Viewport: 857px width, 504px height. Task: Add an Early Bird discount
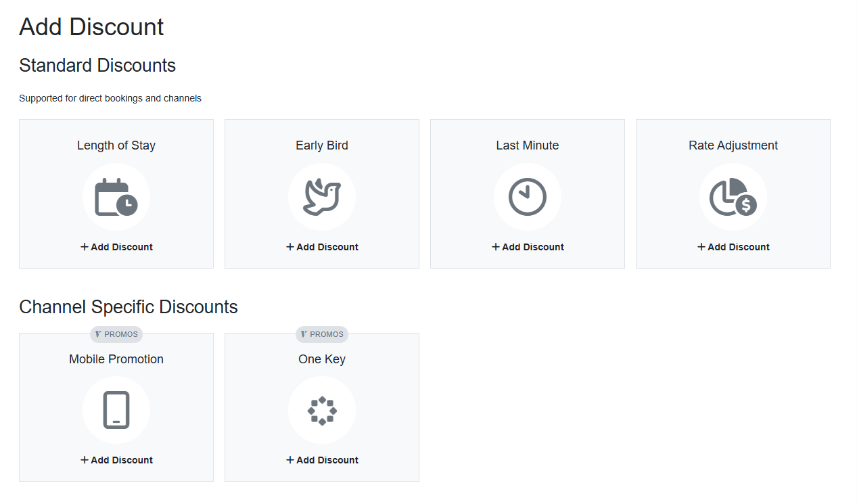[x=322, y=247]
